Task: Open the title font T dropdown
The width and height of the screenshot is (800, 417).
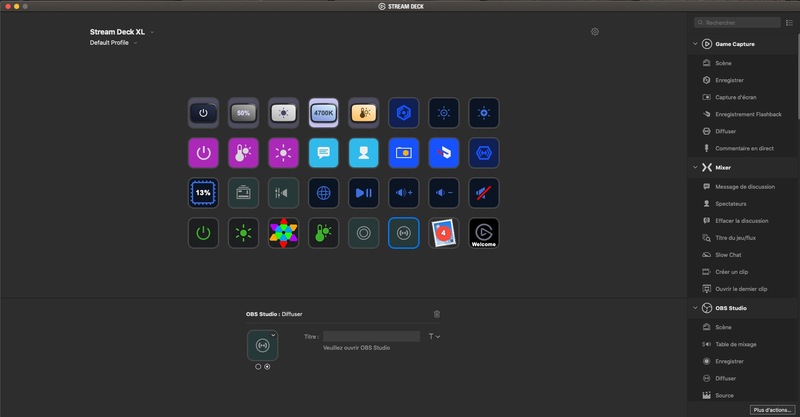Action: point(434,336)
